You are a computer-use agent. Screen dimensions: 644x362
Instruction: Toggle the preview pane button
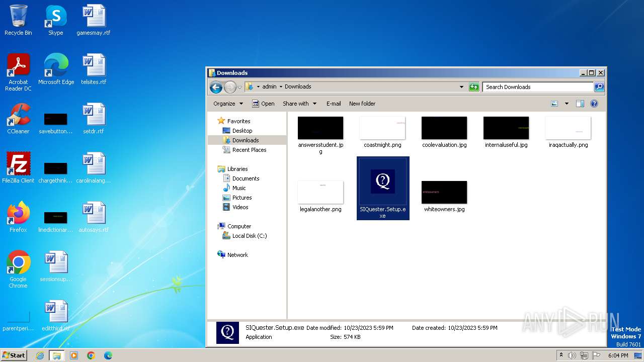pyautogui.click(x=580, y=104)
